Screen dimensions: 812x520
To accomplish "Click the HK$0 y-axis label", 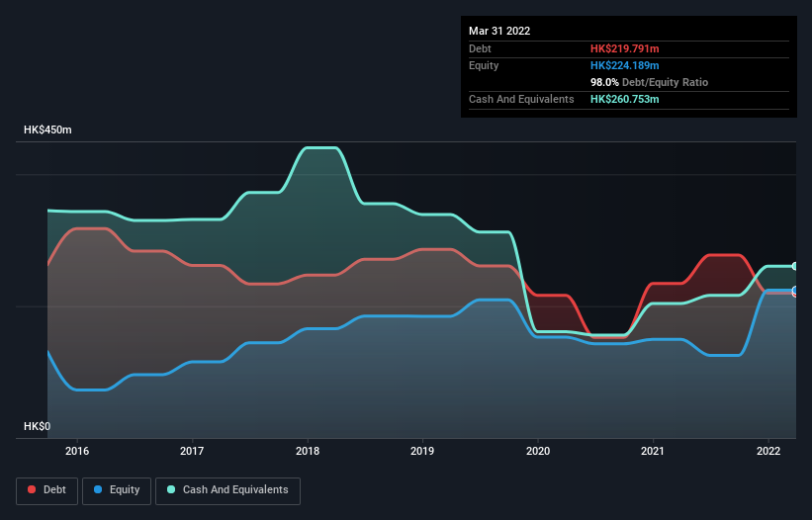I will (x=38, y=426).
